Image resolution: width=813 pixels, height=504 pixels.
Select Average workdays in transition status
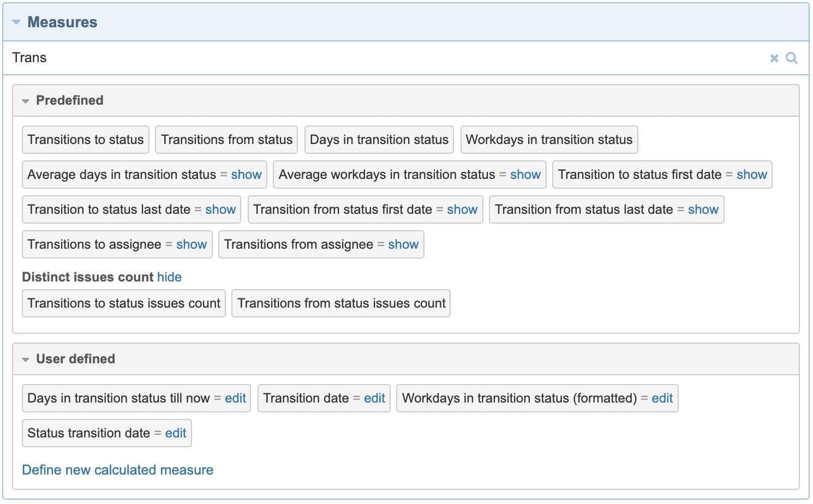(x=387, y=175)
